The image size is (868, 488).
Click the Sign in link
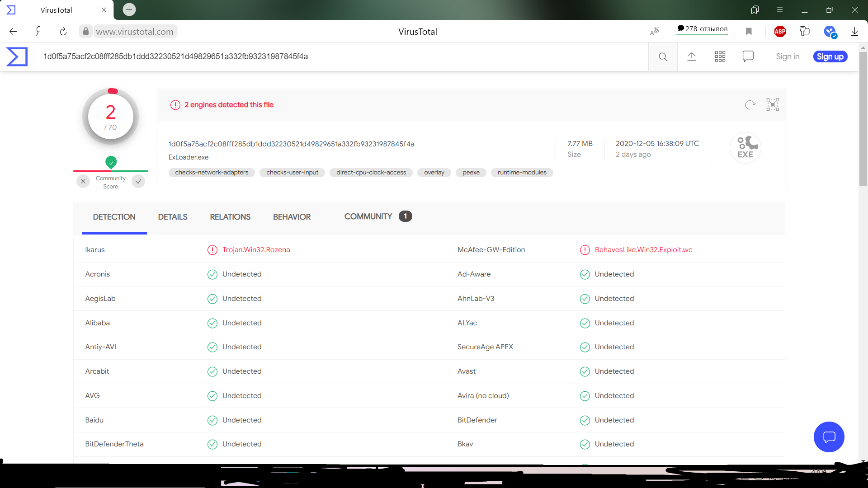click(x=788, y=56)
